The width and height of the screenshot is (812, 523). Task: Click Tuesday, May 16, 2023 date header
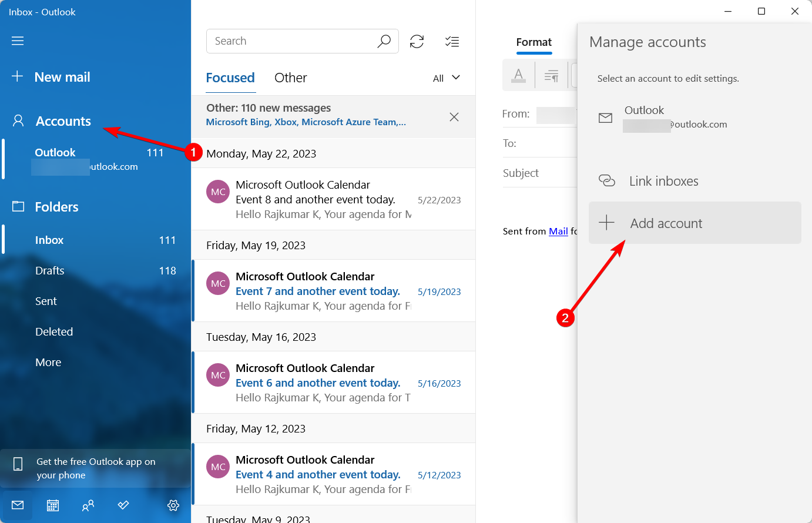click(333, 337)
